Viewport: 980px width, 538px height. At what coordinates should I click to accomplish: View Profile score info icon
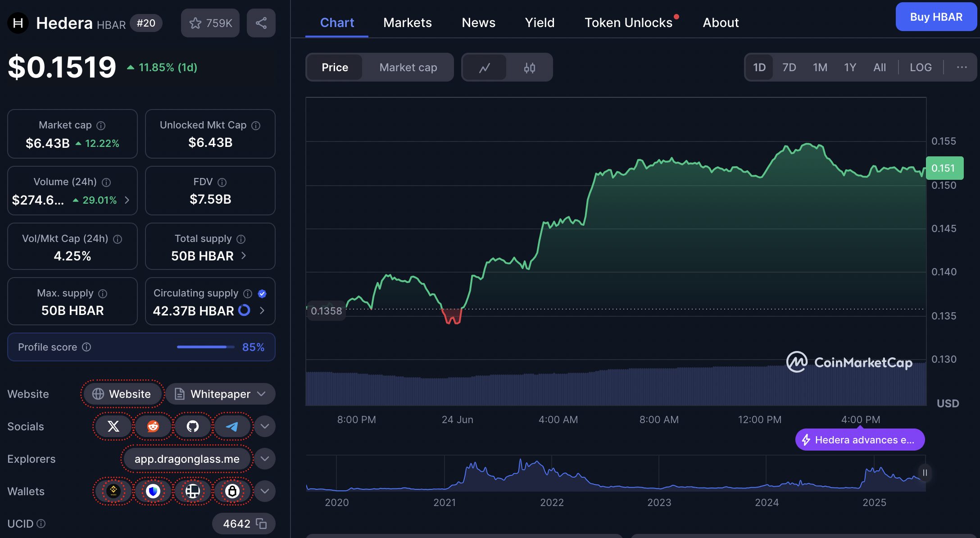tap(86, 347)
